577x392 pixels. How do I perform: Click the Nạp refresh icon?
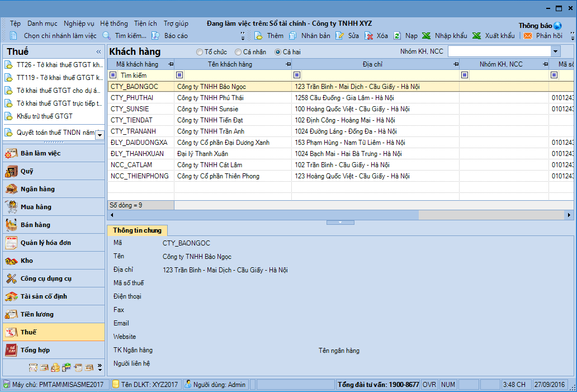coord(398,36)
